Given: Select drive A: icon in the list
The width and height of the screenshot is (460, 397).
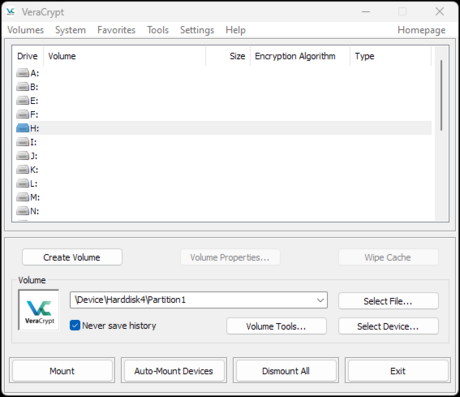Looking at the screenshot, I should coord(23,73).
